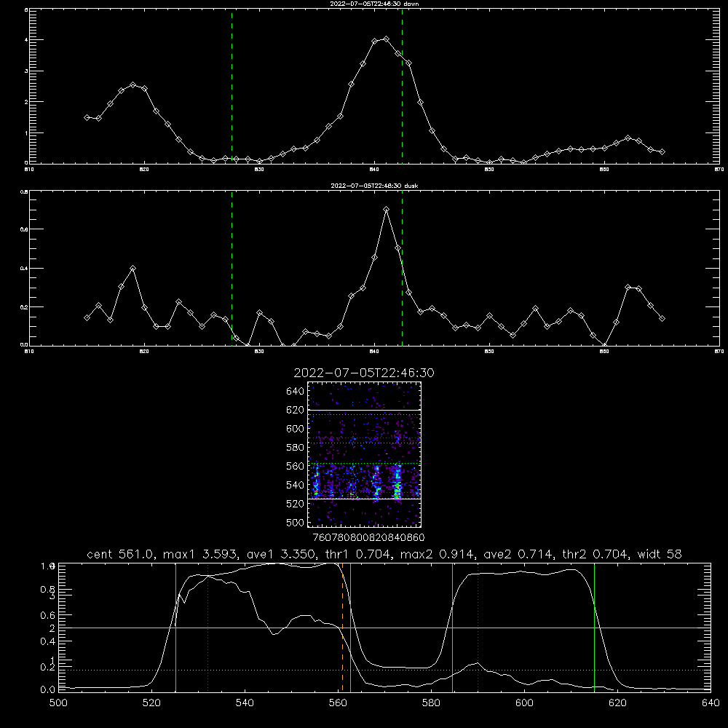The height and width of the screenshot is (728, 728).
Task: Select the 'max1 3.593' statistic
Action: click(202, 554)
